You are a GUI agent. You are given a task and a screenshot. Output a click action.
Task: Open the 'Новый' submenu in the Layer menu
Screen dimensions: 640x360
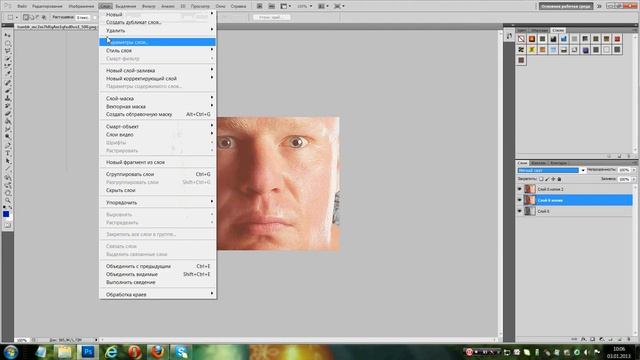click(x=158, y=14)
